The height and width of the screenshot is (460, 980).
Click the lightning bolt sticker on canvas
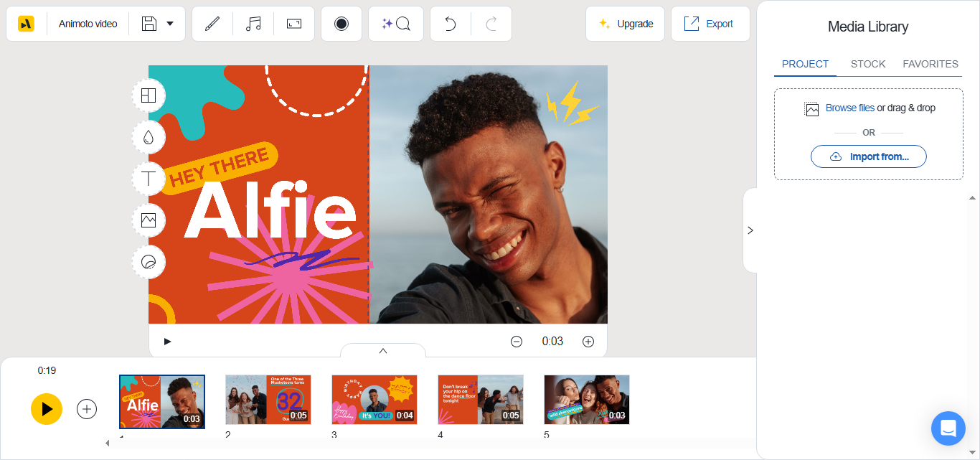pos(572,103)
